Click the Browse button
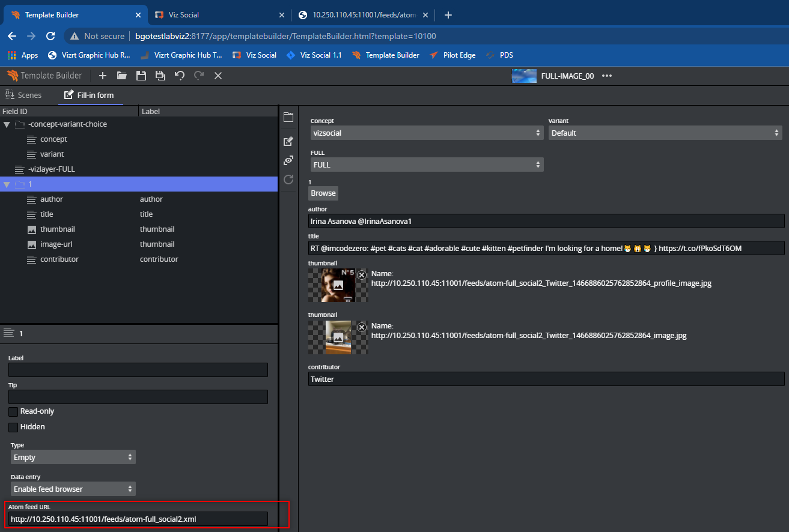The height and width of the screenshot is (532, 789). coord(323,193)
